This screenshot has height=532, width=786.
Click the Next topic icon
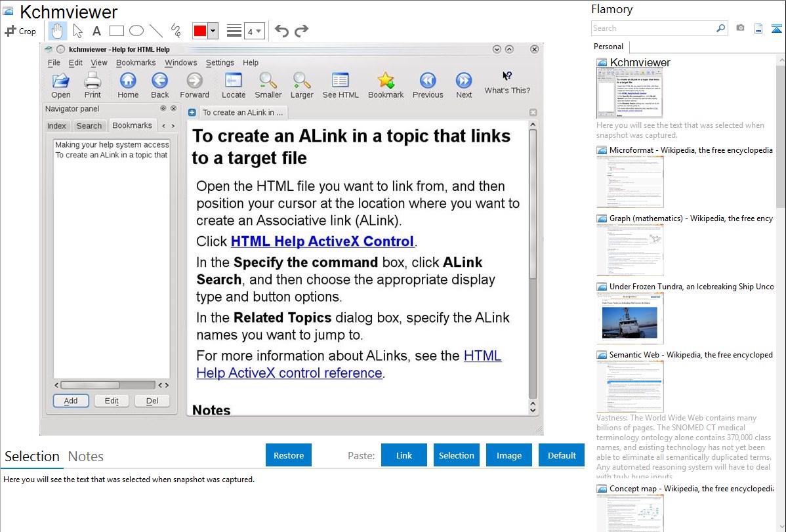[x=464, y=85]
